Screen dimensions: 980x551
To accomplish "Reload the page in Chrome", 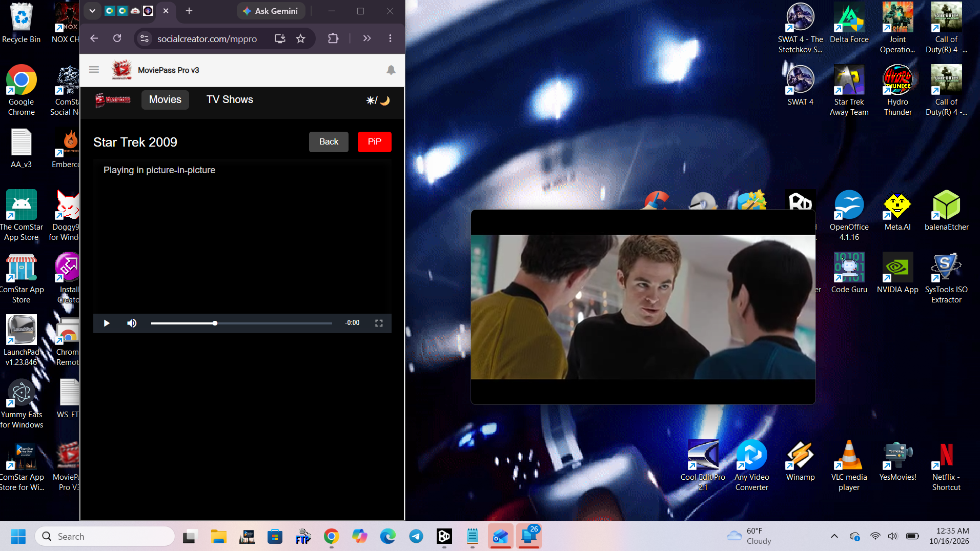I will [117, 38].
